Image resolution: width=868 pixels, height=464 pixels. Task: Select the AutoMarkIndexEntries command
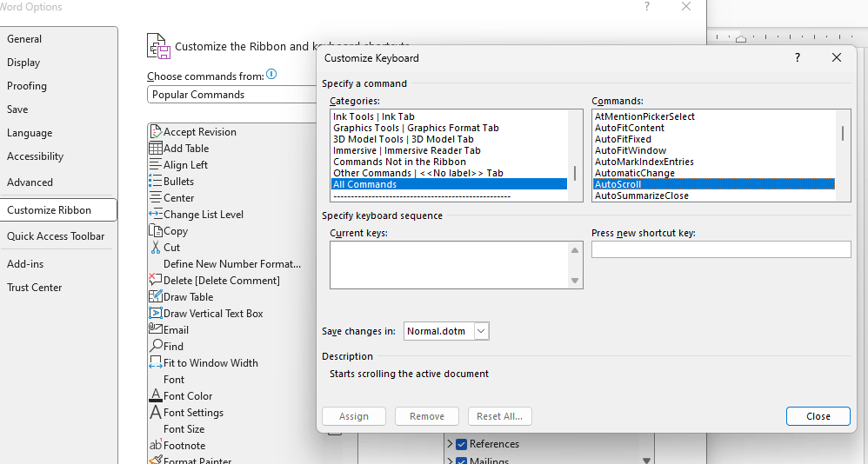point(713,162)
